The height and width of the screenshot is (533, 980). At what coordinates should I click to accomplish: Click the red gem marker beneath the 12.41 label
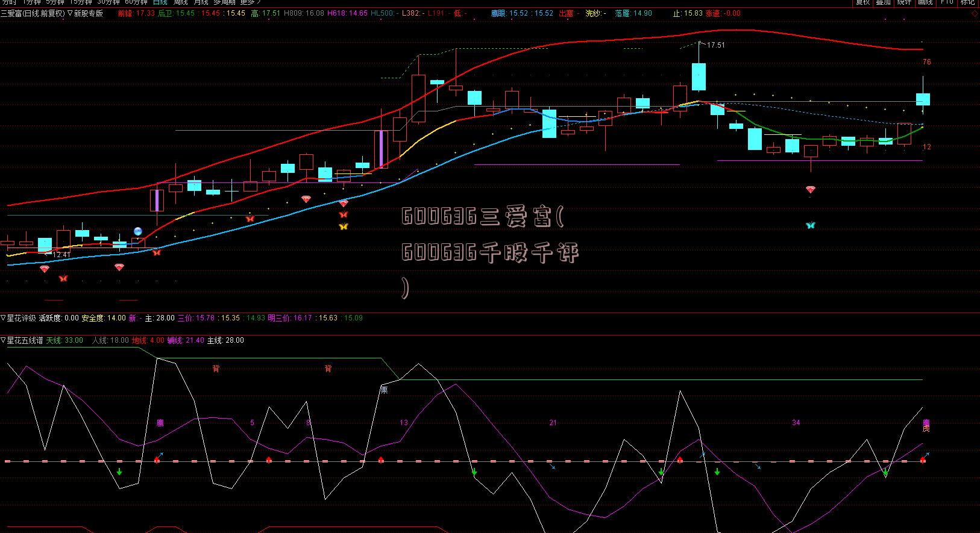[x=45, y=269]
